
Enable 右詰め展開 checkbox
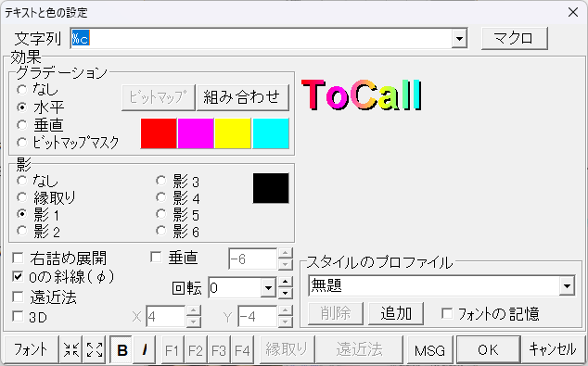tap(18, 258)
